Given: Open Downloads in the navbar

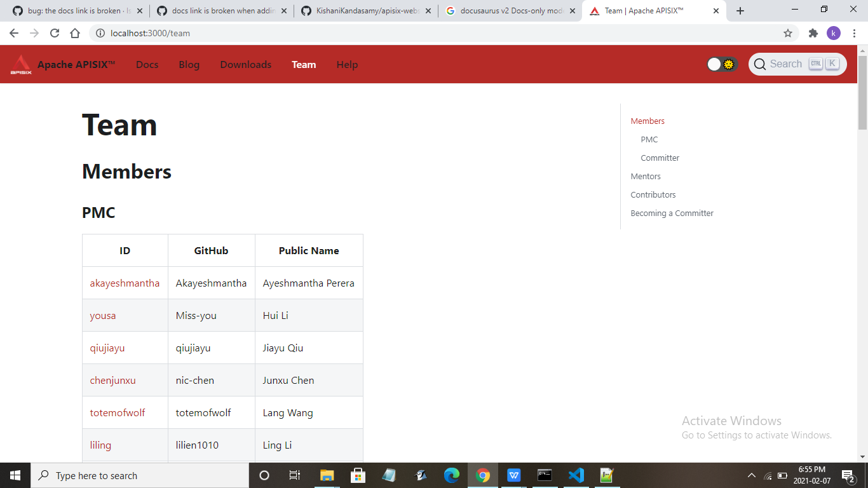Looking at the screenshot, I should (x=246, y=65).
